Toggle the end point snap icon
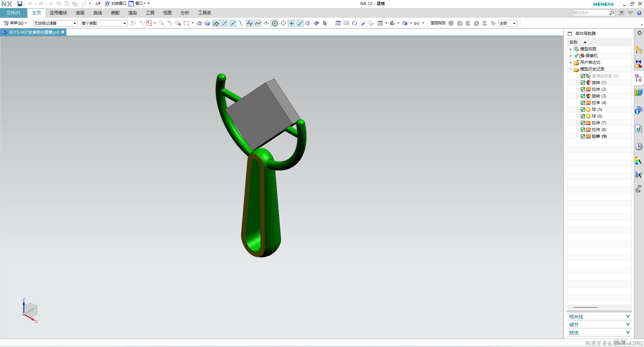Image resolution: width=644 pixels, height=347 pixels. (224, 23)
